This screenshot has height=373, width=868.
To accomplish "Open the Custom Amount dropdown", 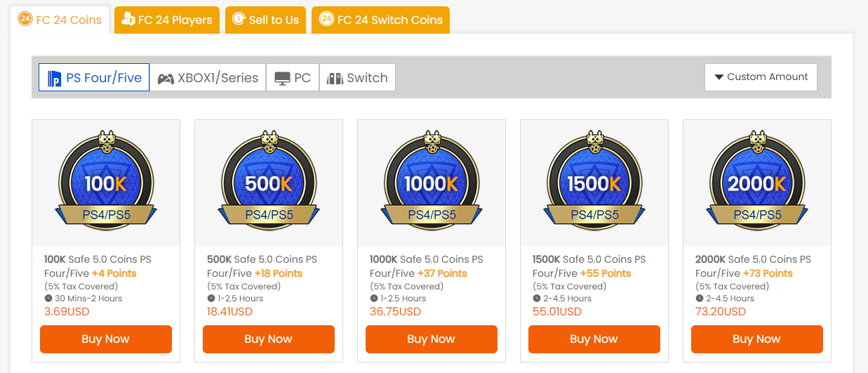I will [761, 77].
